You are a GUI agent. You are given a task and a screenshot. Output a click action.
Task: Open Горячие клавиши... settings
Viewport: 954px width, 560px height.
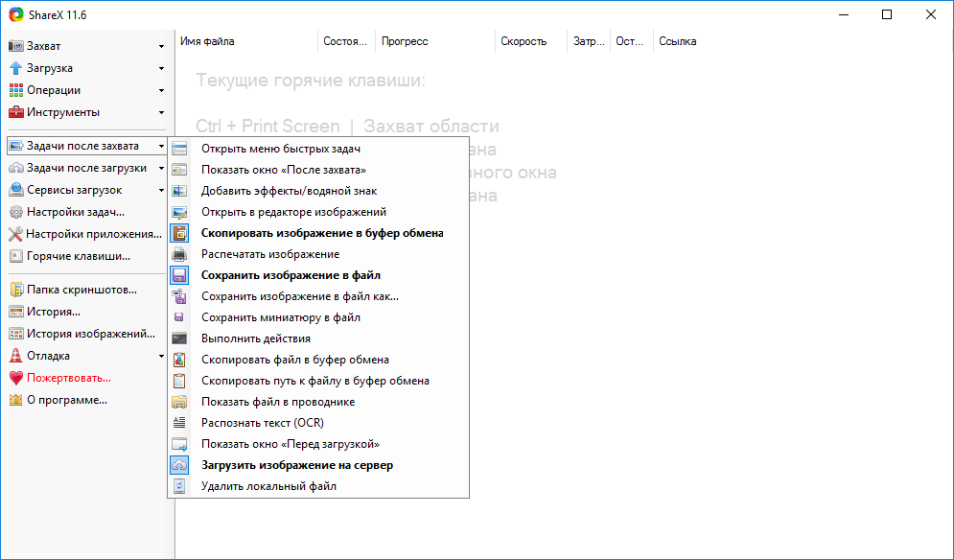(x=87, y=256)
